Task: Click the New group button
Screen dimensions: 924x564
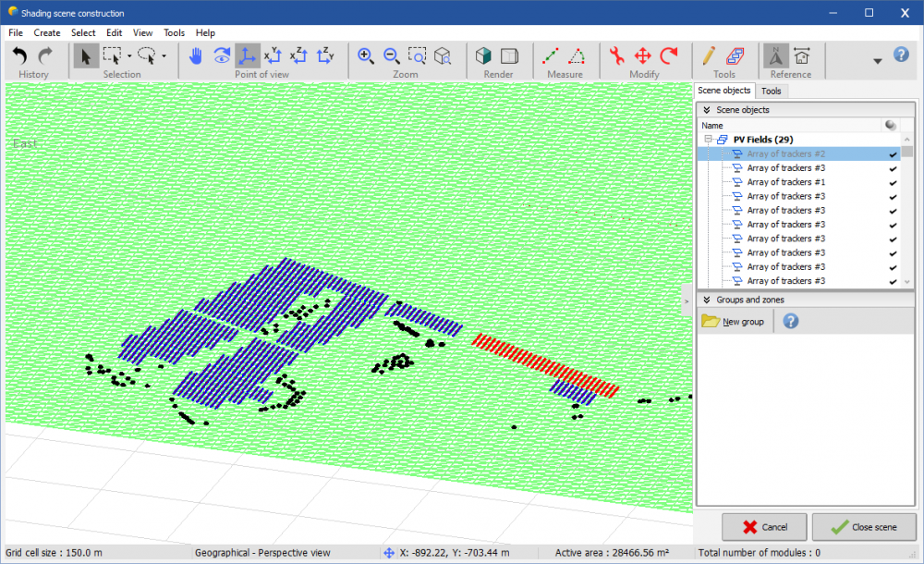Action: (734, 322)
